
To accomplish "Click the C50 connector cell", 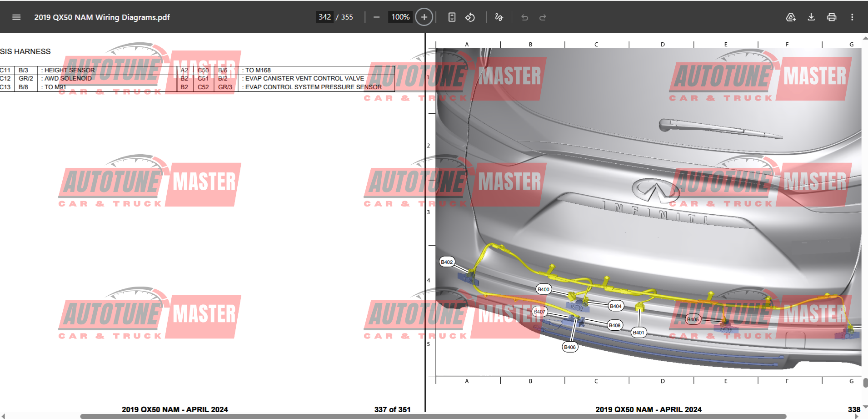I will tap(203, 70).
